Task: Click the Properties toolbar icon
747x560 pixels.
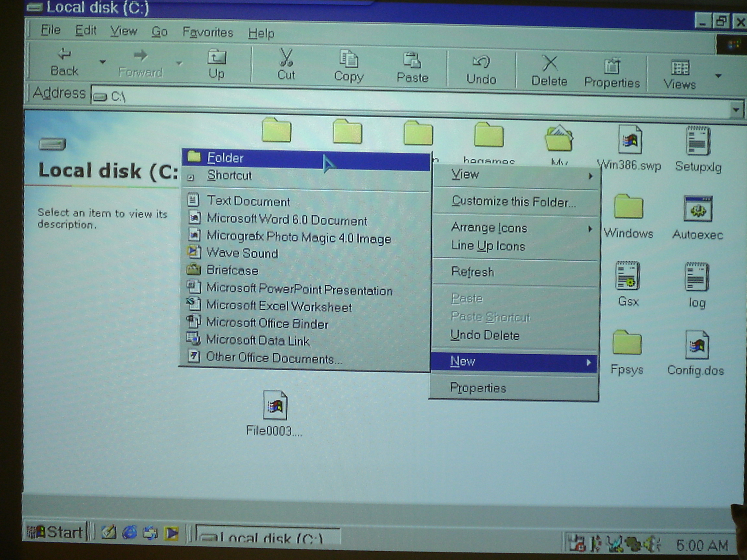Action: click(612, 65)
